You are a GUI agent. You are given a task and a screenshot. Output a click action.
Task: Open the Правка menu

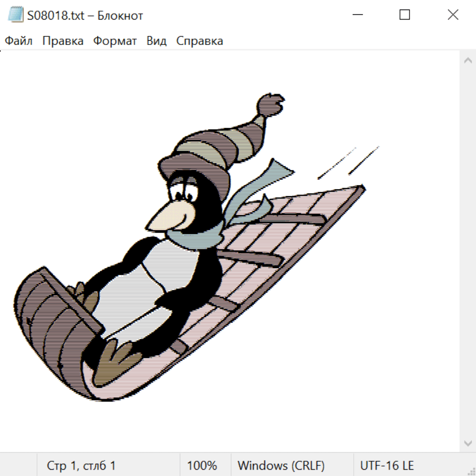click(62, 41)
